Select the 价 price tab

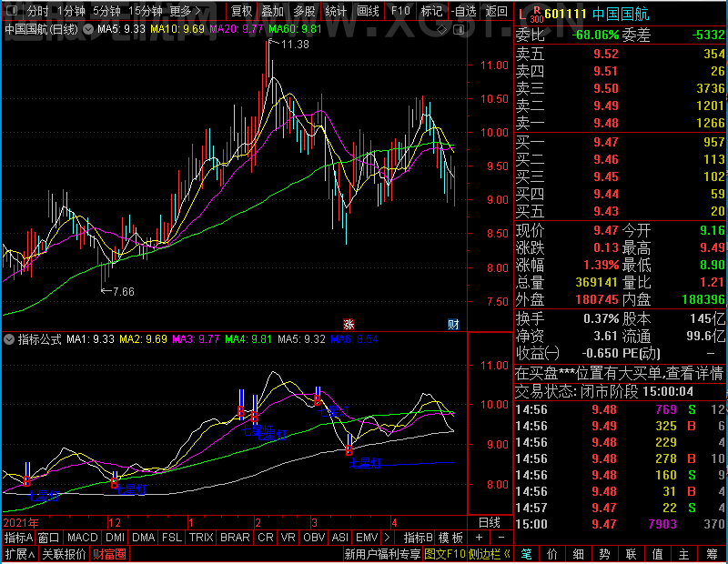point(552,554)
